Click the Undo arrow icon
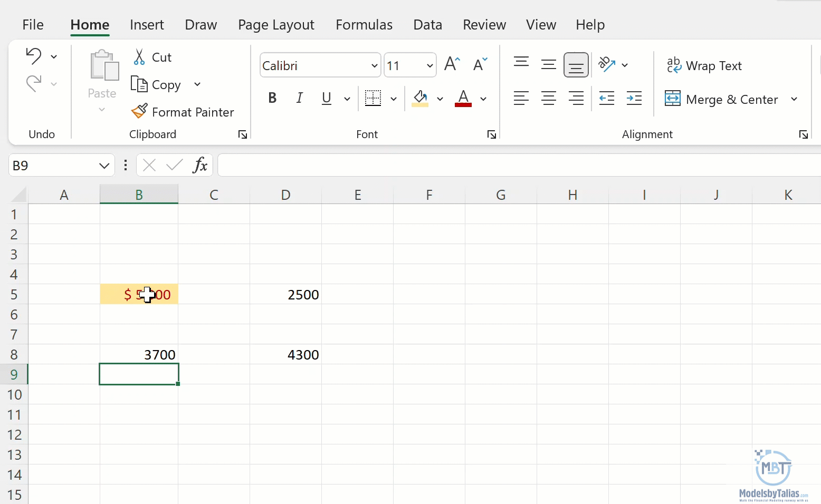Image resolution: width=821 pixels, height=504 pixels. pos(33,55)
